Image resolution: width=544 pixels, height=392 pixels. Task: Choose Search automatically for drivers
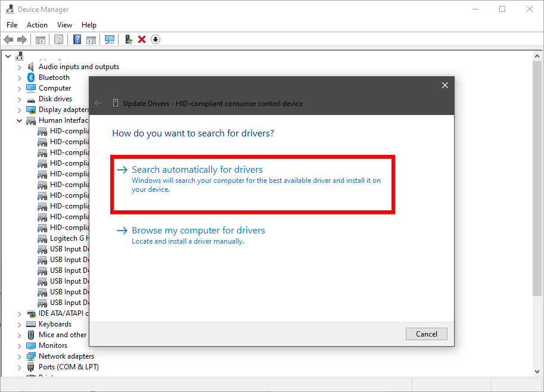(x=197, y=170)
